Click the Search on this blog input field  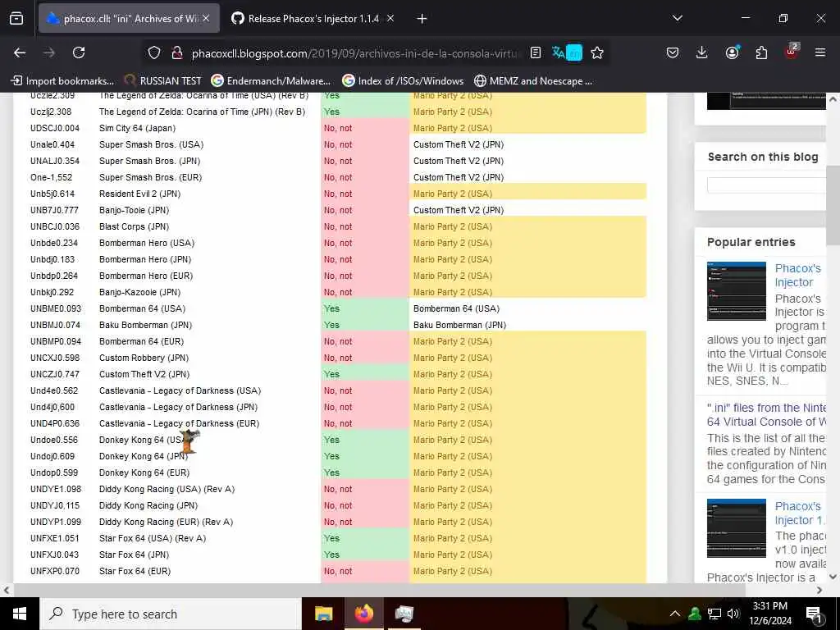(x=766, y=185)
